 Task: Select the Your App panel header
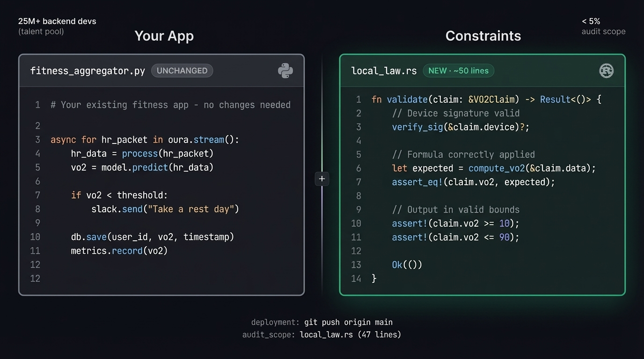click(x=164, y=36)
